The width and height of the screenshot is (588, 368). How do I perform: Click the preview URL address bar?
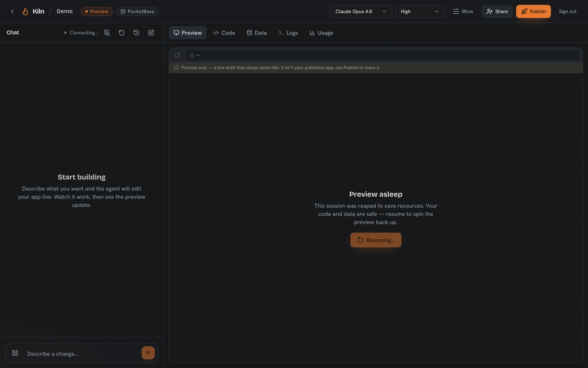click(x=382, y=55)
